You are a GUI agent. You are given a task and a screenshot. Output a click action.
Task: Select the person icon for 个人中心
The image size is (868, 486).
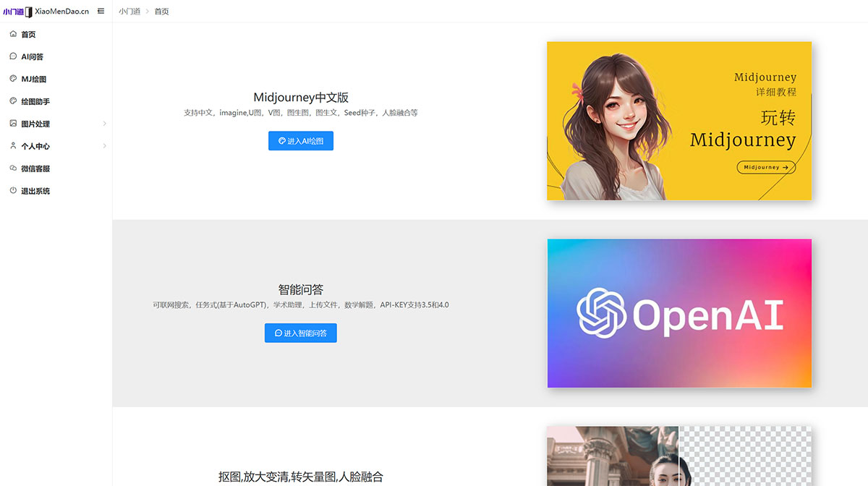[x=13, y=146]
